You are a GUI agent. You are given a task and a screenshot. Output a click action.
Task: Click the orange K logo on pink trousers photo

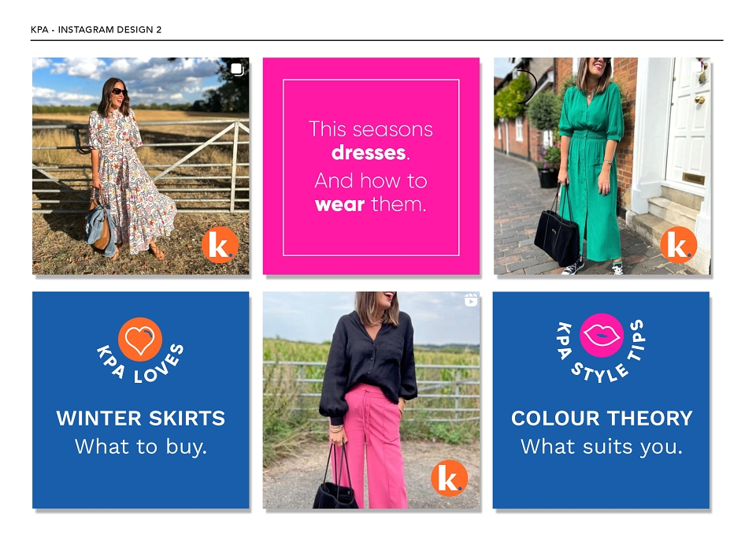coord(450,478)
